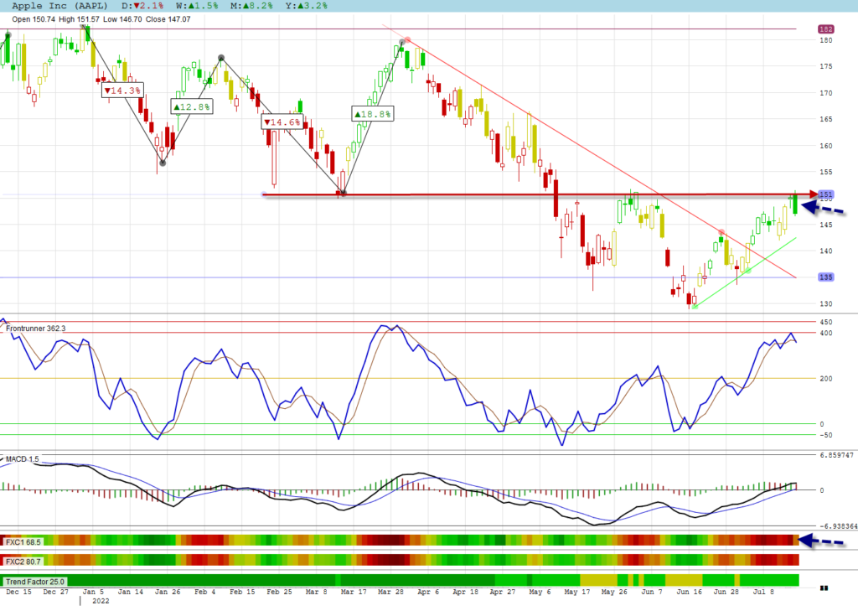
Task: Click the 2022 year label on the time axis
Action: click(x=101, y=601)
